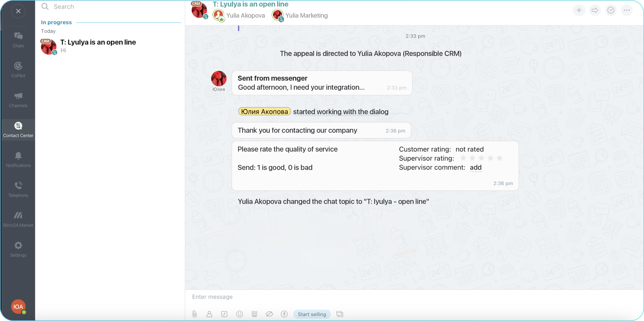
Task: Click the add supervisor comment link
Action: tap(476, 168)
